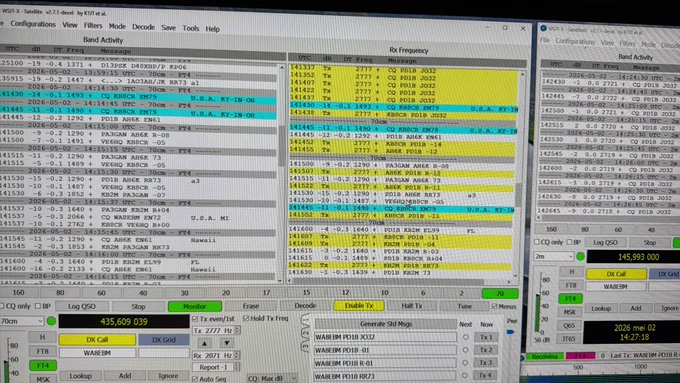680x383 pixels.
Task: Toggle the Auto Seq checkbox
Action: pos(195,379)
